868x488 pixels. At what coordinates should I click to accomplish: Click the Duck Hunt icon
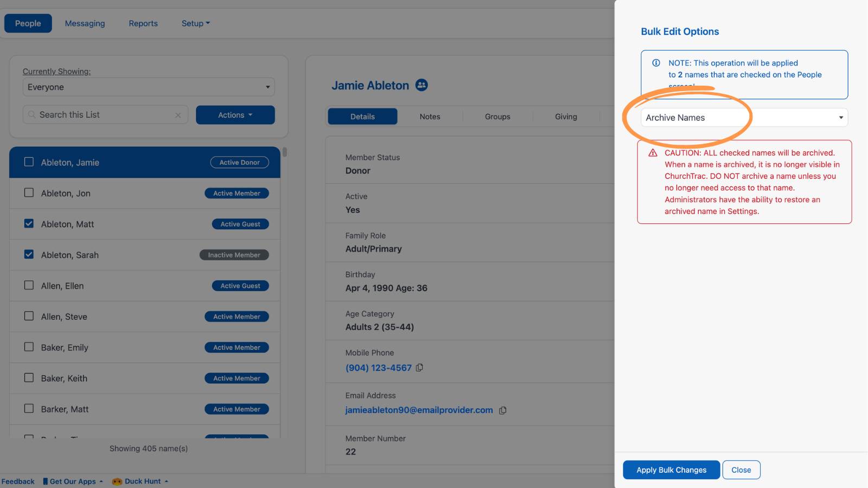117,481
